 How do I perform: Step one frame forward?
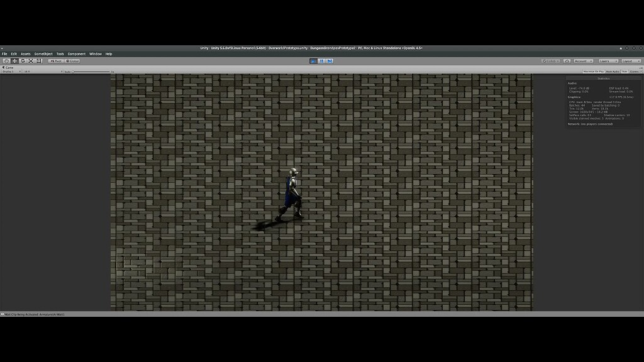point(330,60)
